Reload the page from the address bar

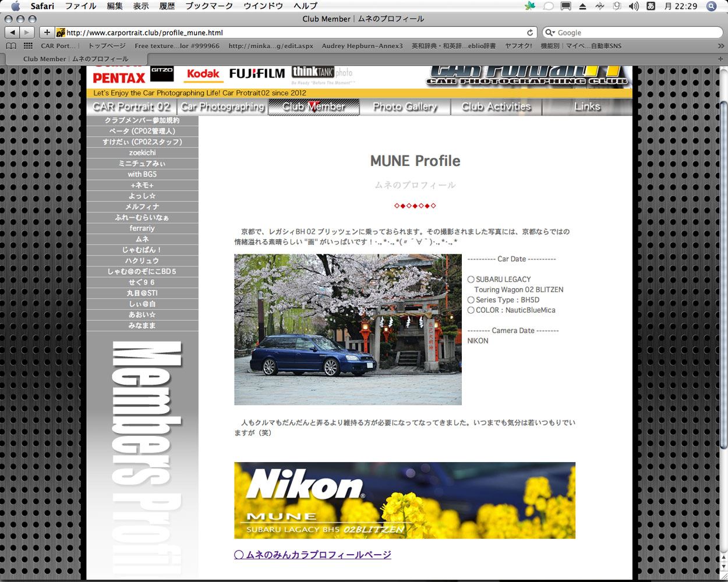point(530,33)
